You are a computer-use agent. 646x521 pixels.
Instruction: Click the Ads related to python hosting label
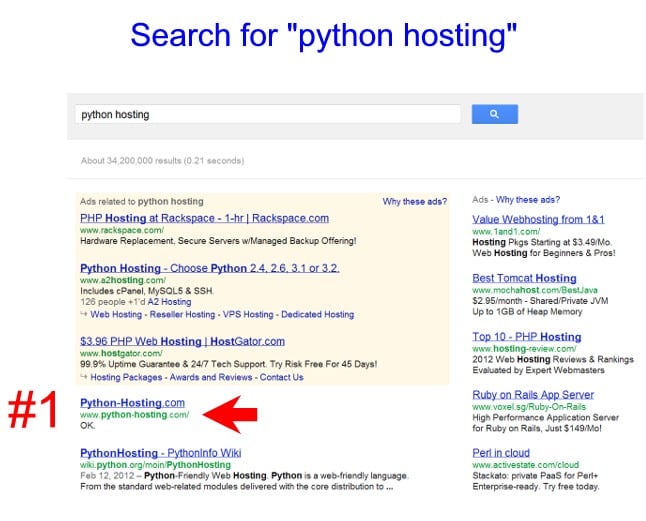pyautogui.click(x=142, y=201)
